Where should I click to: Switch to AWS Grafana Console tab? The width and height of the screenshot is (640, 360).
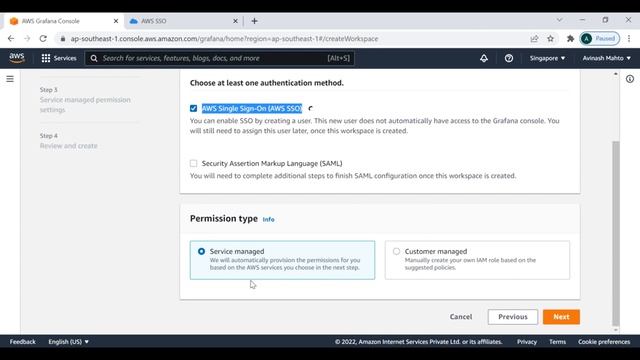tap(61, 21)
